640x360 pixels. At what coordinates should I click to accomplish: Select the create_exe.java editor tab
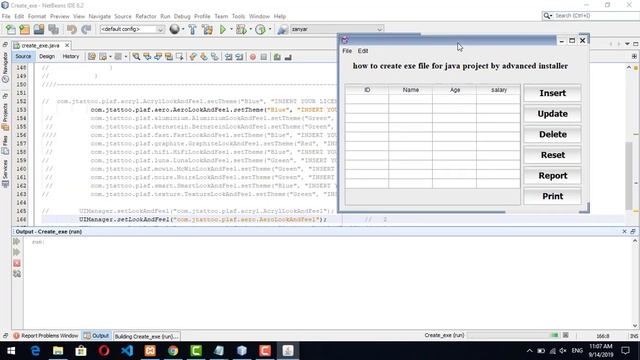40,45
